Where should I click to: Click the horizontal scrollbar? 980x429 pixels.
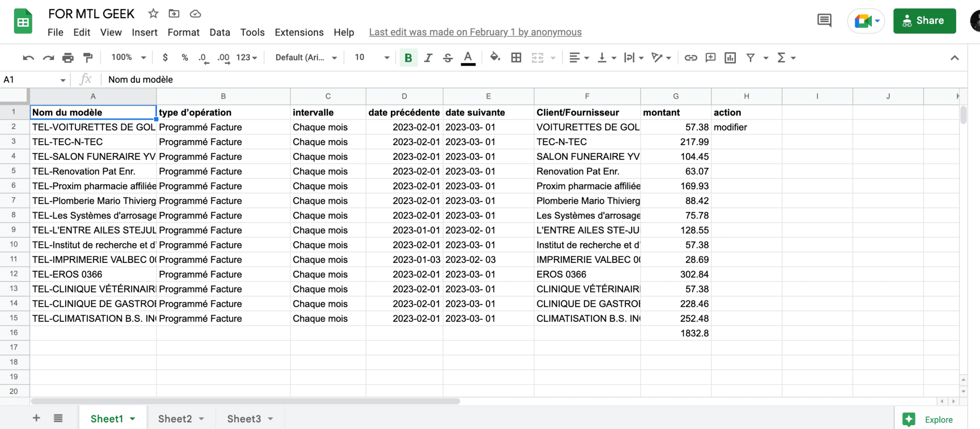coord(245,401)
